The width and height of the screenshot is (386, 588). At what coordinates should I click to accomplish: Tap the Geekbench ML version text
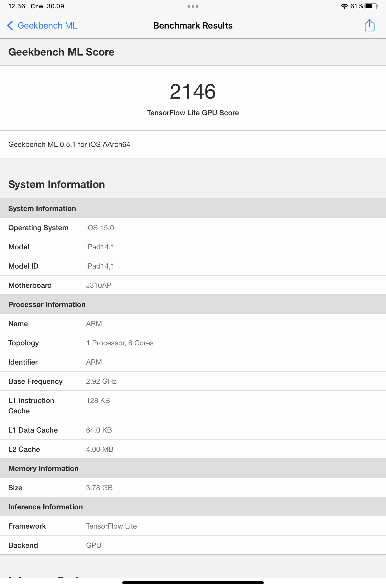click(x=69, y=144)
